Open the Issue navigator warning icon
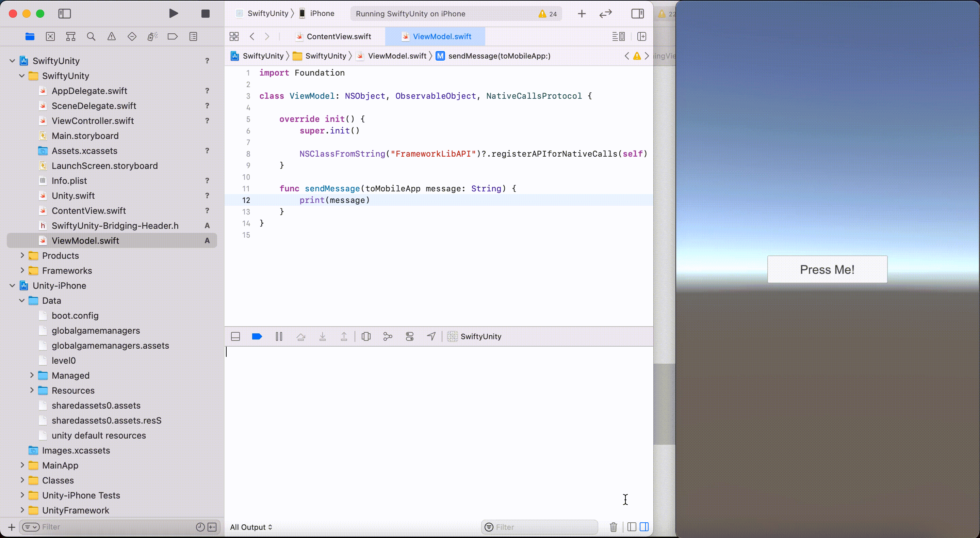 coord(112,36)
